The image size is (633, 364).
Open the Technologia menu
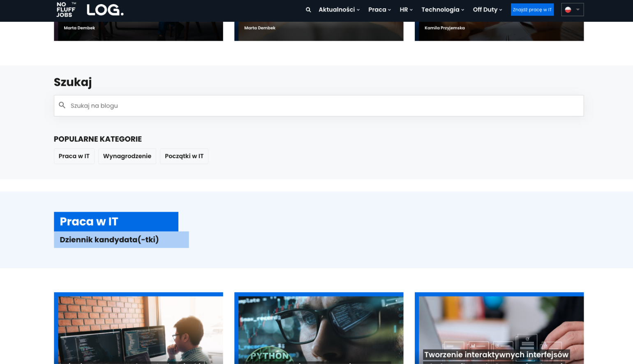(443, 9)
